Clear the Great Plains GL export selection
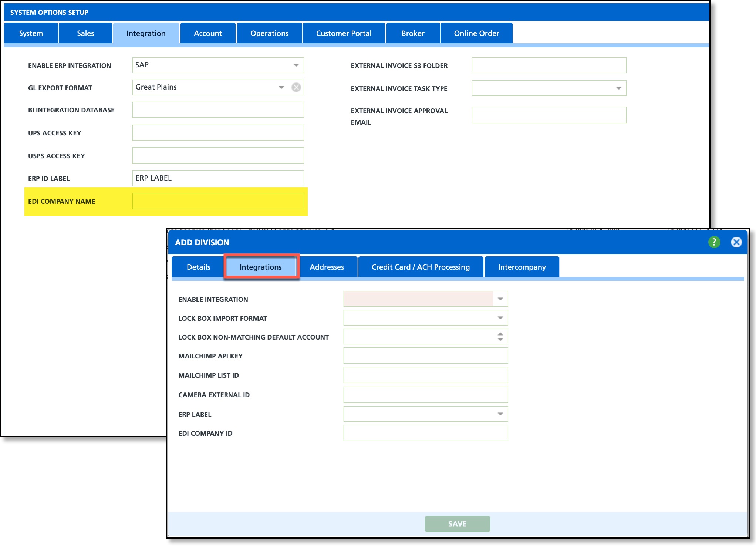 pos(296,87)
